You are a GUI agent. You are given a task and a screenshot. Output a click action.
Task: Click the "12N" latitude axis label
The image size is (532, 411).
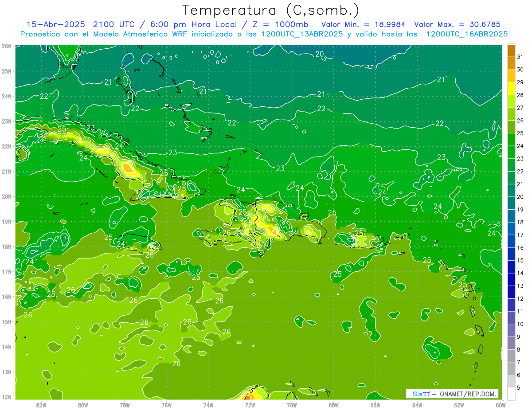(x=7, y=397)
